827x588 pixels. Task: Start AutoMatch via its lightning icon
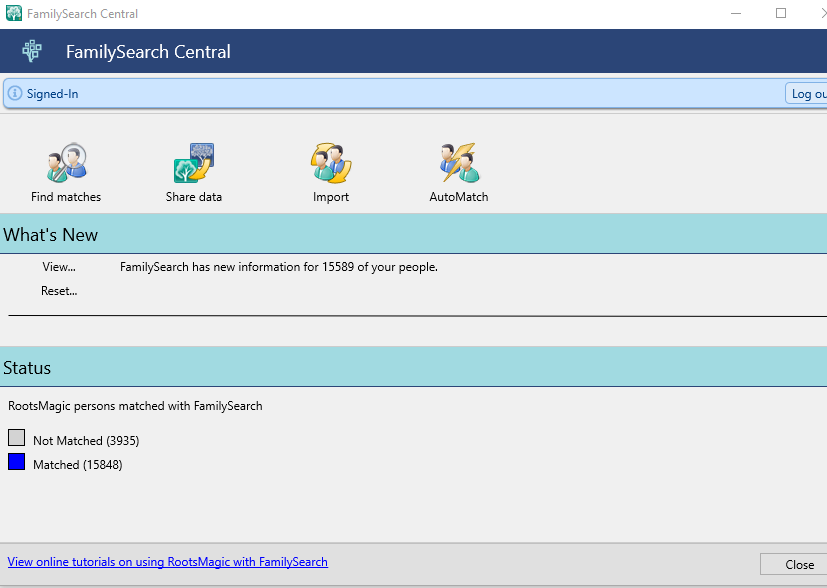tap(459, 162)
